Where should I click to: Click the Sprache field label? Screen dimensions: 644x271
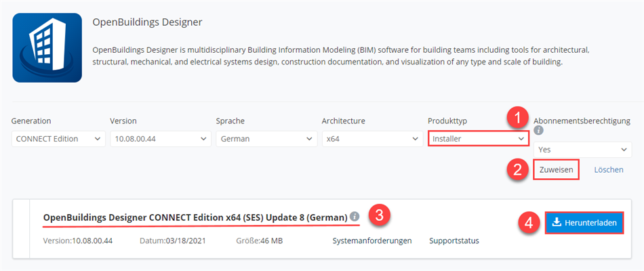point(230,121)
